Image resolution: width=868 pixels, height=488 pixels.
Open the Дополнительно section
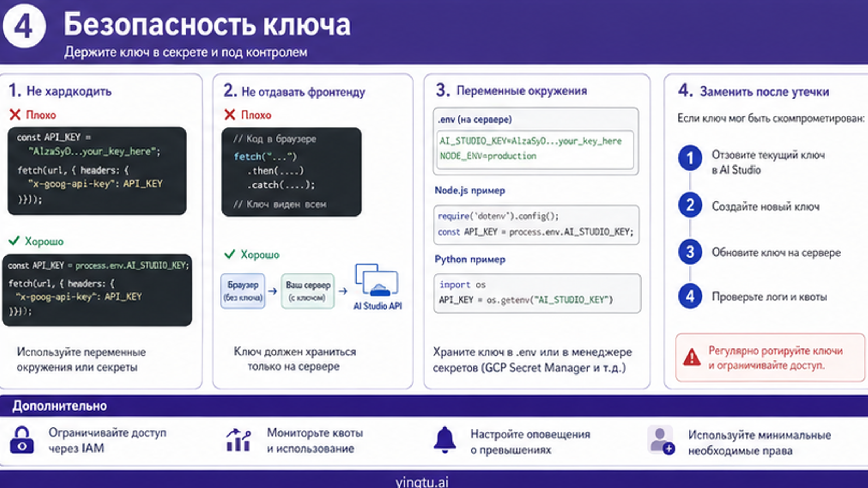pos(59,406)
